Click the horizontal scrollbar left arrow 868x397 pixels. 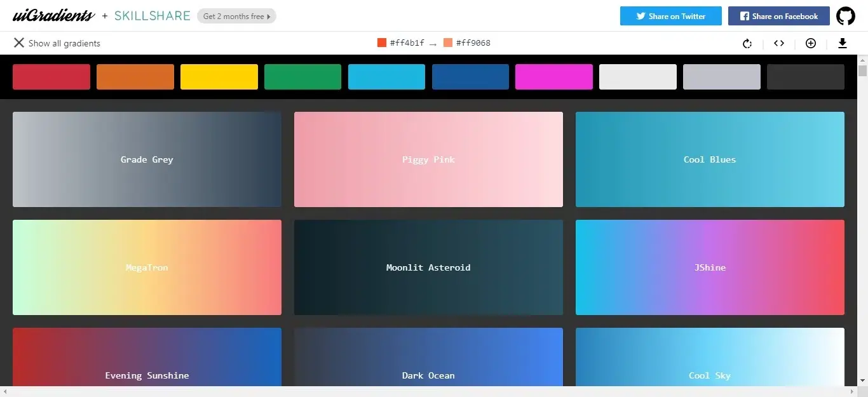tap(5, 391)
